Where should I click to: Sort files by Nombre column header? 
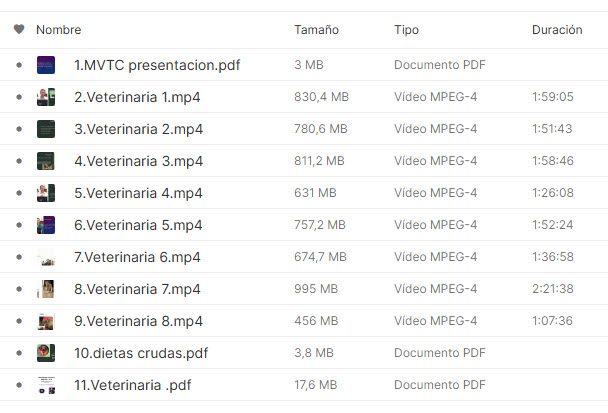point(59,30)
